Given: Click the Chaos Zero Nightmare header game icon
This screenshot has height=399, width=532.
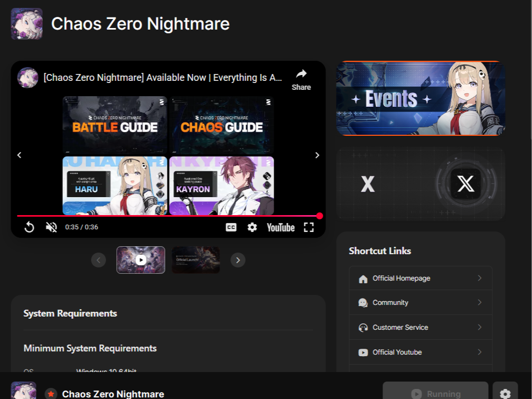Looking at the screenshot, I should (27, 24).
